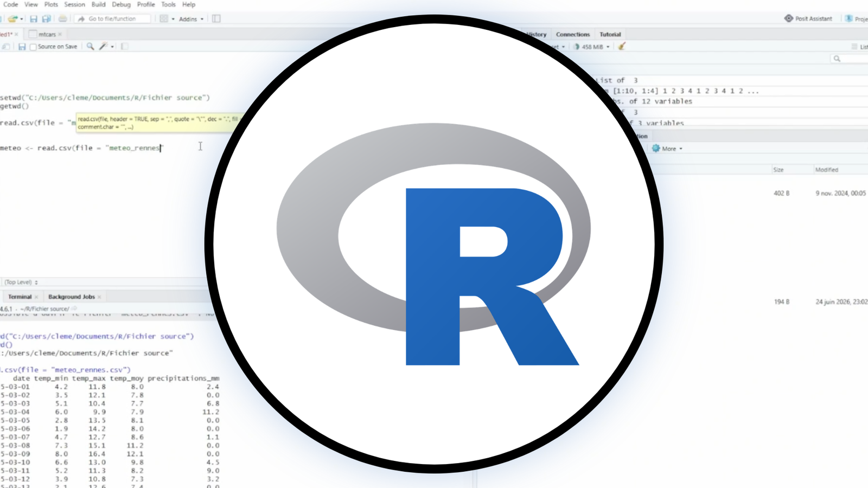Image resolution: width=868 pixels, height=488 pixels.
Task: Select the 'obs. of 12 variables' environment row
Action: (x=653, y=101)
